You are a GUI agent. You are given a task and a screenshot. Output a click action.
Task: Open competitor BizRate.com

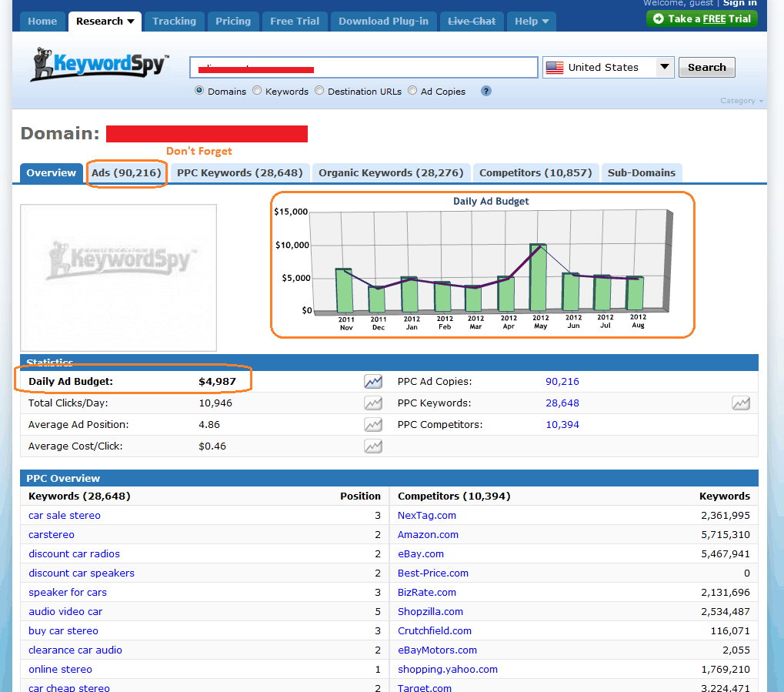[427, 593]
